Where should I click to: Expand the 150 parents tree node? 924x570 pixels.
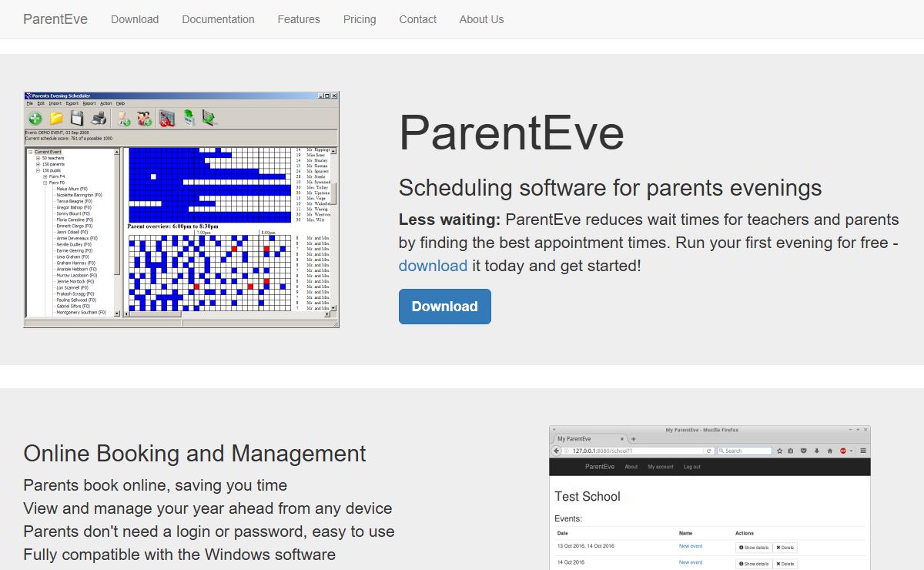coord(38,164)
